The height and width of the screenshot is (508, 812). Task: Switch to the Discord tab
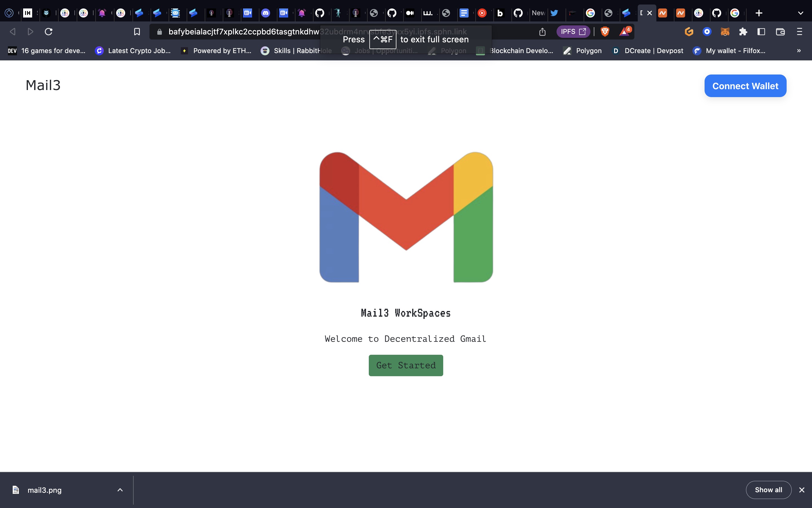(265, 13)
